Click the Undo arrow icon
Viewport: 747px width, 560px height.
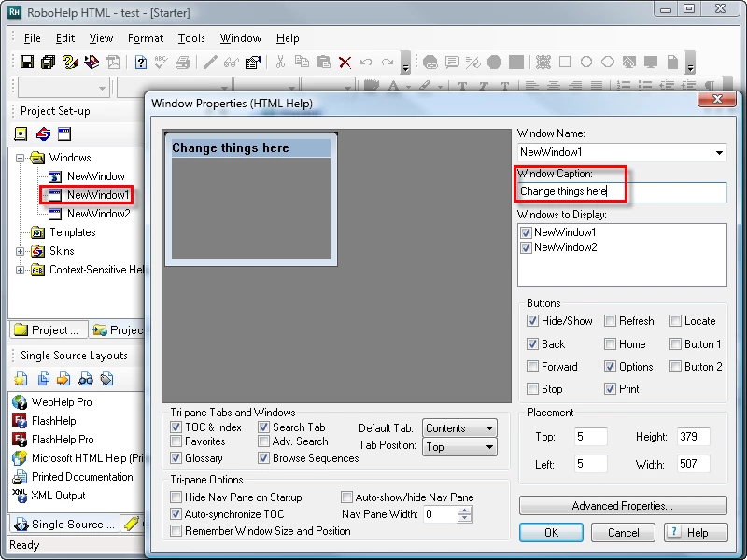(x=366, y=62)
